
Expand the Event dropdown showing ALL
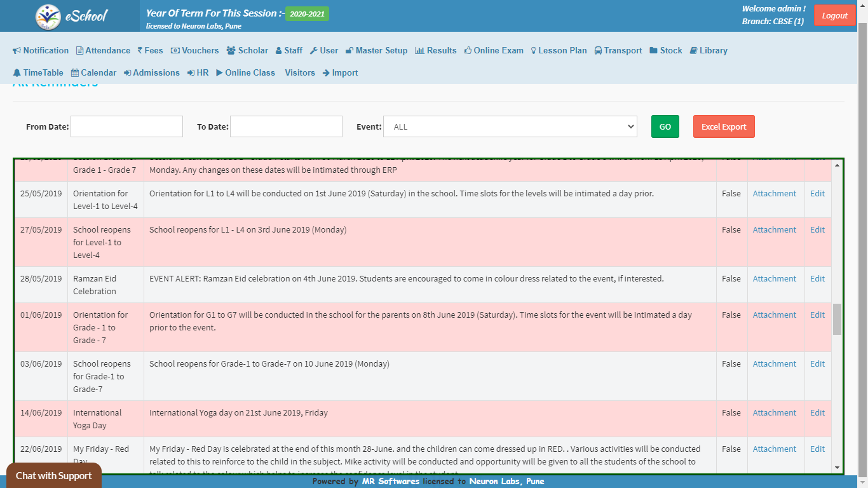tap(510, 126)
